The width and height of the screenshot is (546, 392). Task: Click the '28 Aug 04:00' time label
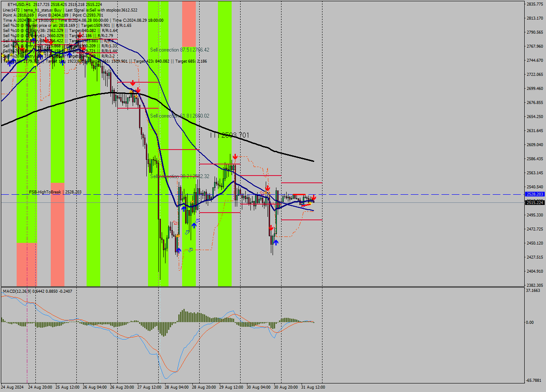point(177,387)
